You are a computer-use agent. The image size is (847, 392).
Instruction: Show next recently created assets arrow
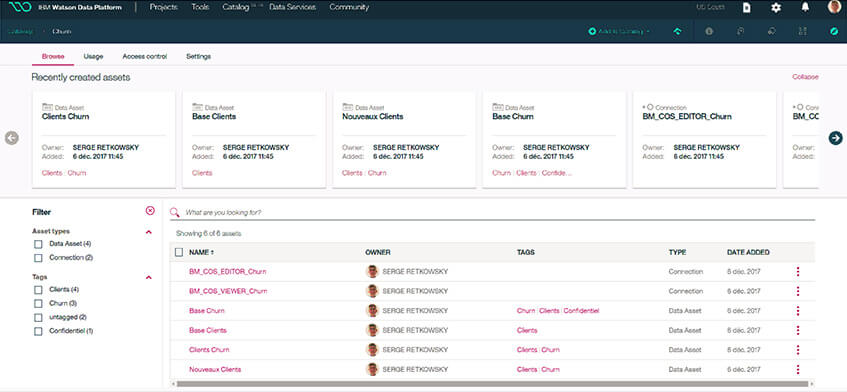pos(835,138)
